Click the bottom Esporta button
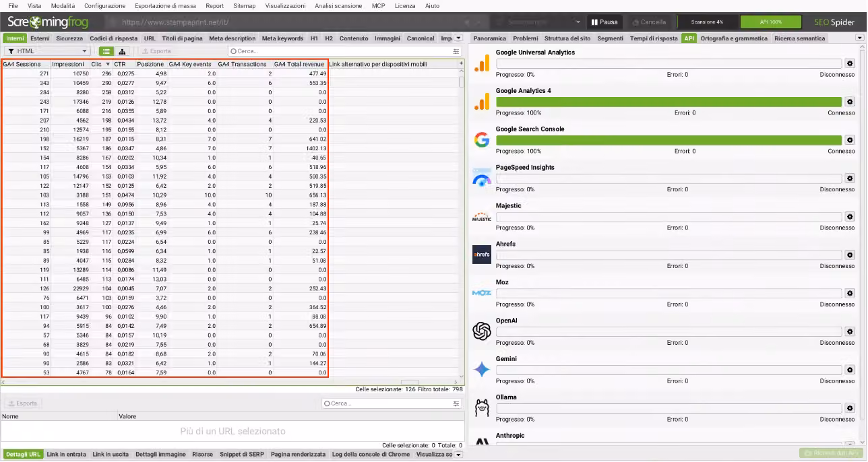 (23, 403)
